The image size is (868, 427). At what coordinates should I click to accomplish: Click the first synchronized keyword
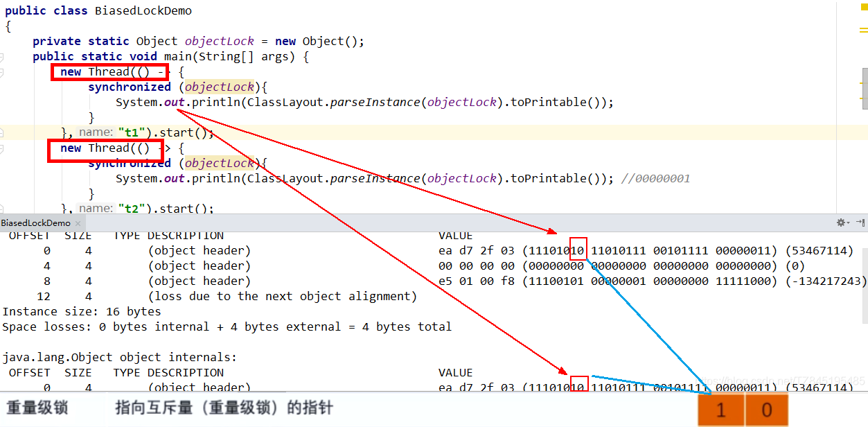130,87
